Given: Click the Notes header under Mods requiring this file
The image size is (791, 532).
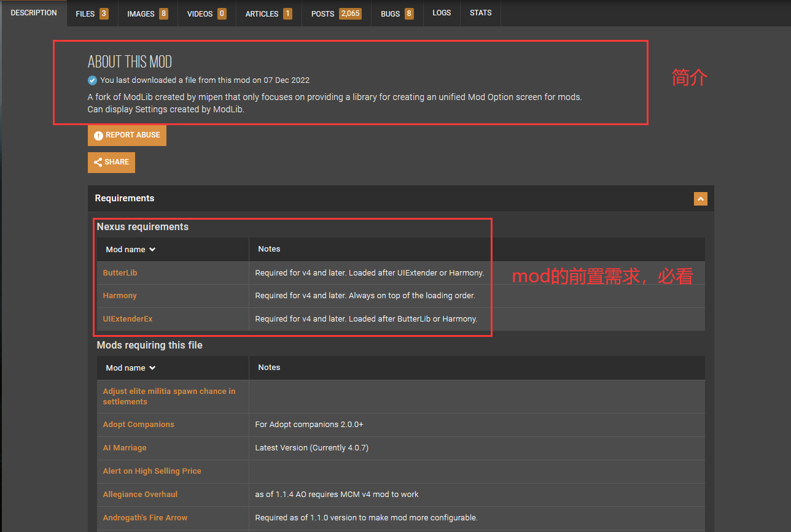Looking at the screenshot, I should 269,368.
